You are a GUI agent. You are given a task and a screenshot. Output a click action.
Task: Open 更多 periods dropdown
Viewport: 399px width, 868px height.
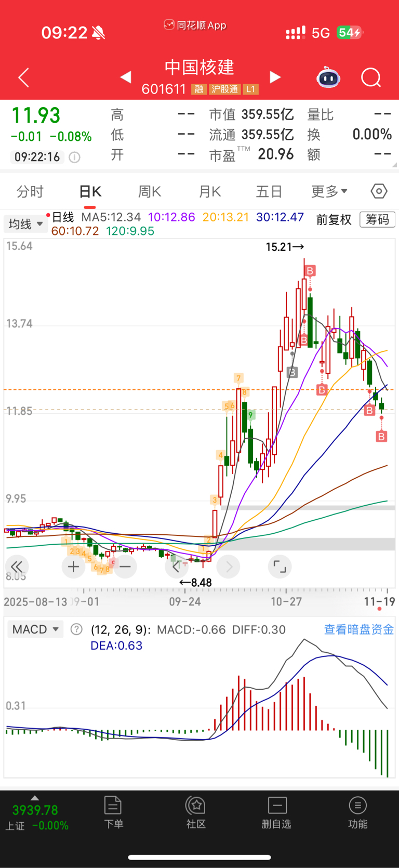(329, 191)
